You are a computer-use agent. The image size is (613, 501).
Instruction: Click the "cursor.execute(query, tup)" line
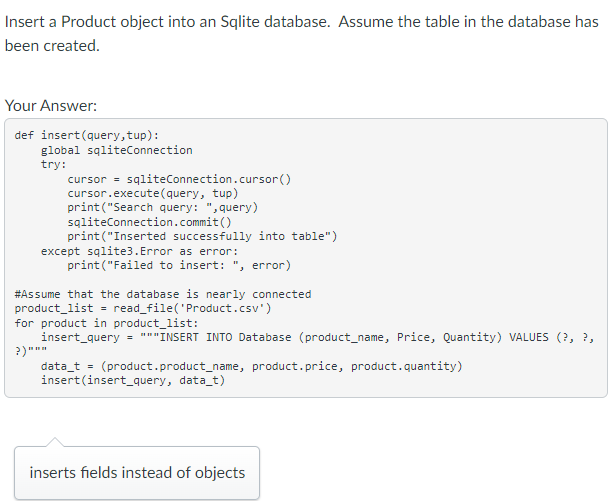pos(152,193)
